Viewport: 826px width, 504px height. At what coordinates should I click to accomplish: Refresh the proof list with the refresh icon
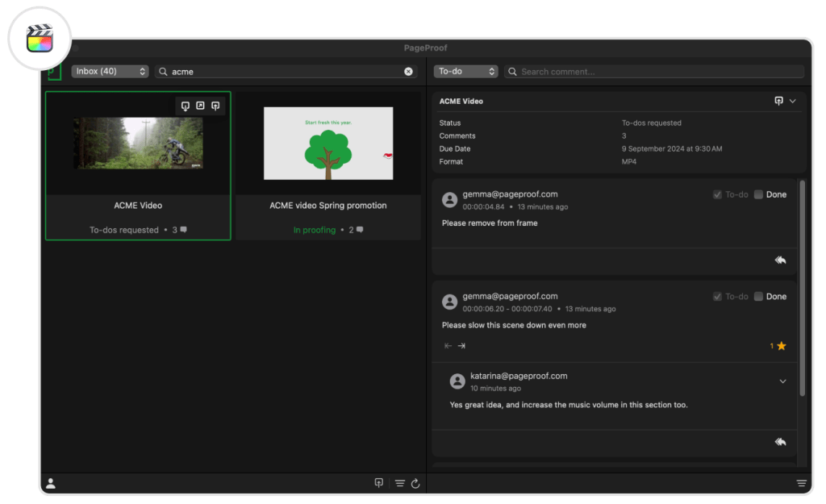(415, 482)
